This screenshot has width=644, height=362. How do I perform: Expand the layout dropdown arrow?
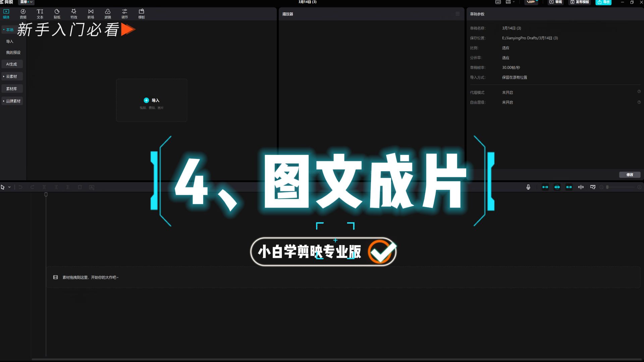click(514, 2)
